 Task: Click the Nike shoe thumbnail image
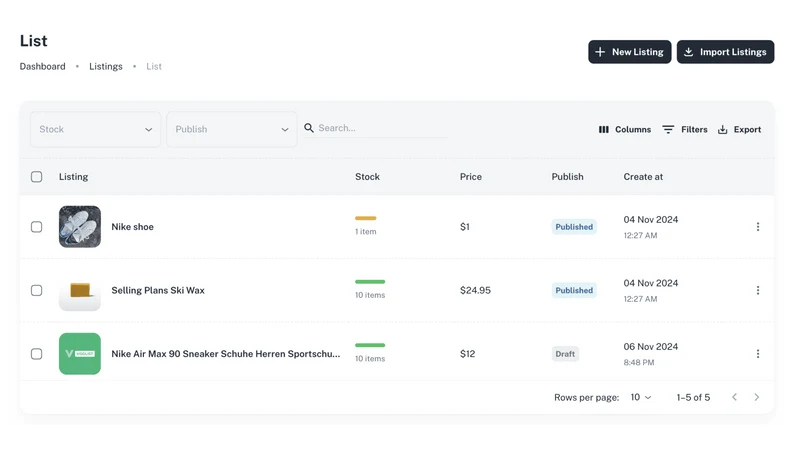[x=80, y=227]
